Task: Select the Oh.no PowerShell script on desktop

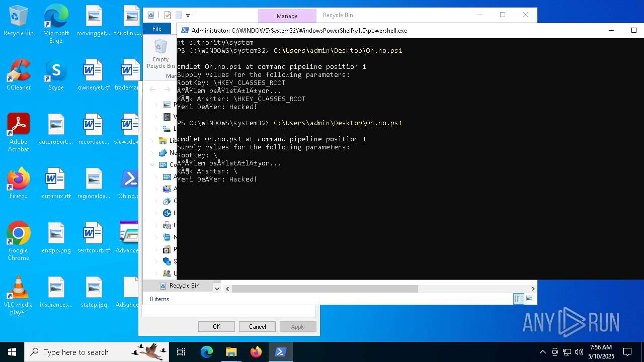Action: [x=128, y=184]
